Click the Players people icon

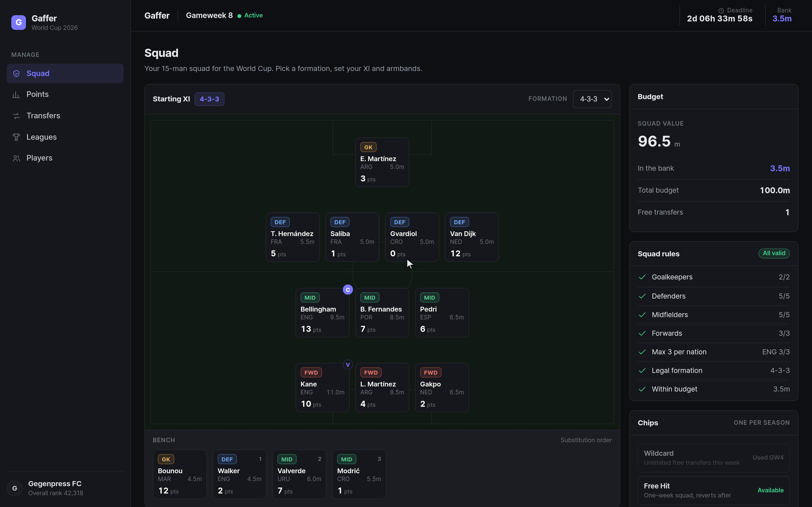[16, 158]
